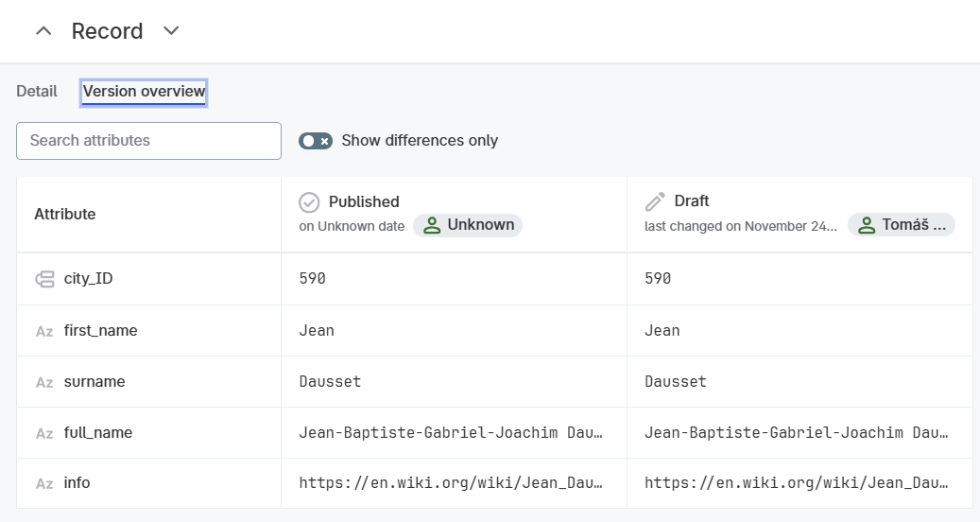Click the Attribute column header
980x522 pixels.
tap(65, 215)
